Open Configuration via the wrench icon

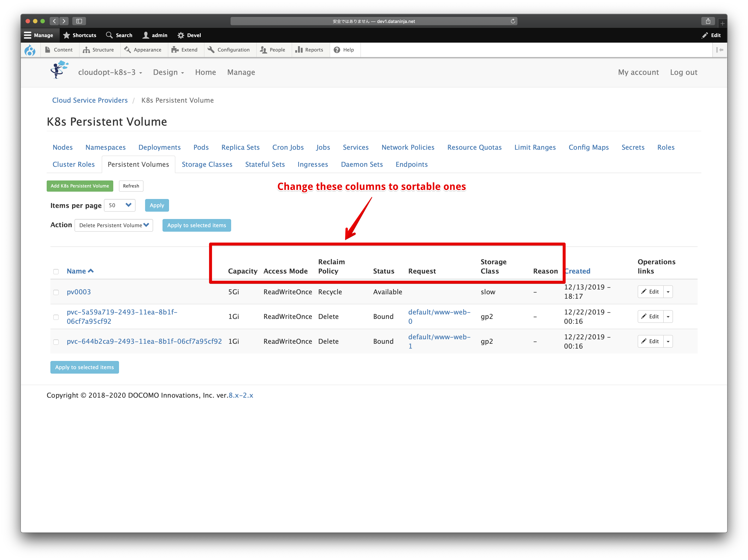(x=211, y=50)
